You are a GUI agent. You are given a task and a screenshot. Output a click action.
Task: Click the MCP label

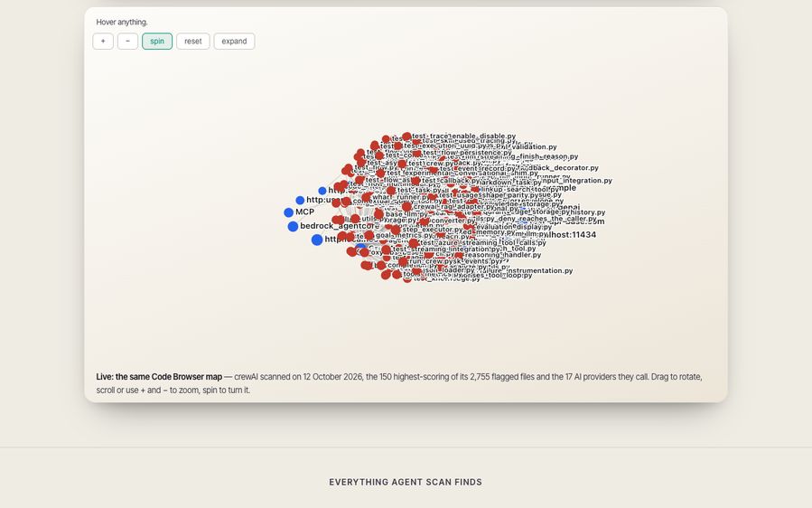click(305, 212)
